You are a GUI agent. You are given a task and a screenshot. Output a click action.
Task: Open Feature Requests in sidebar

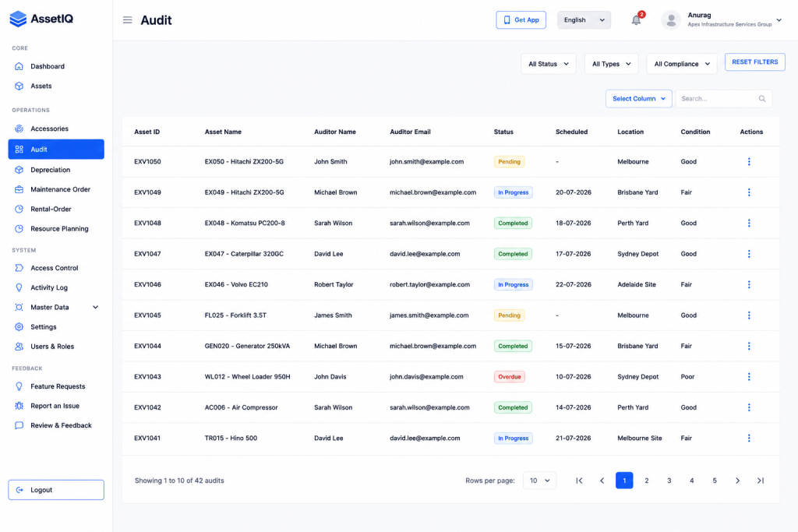pos(56,386)
